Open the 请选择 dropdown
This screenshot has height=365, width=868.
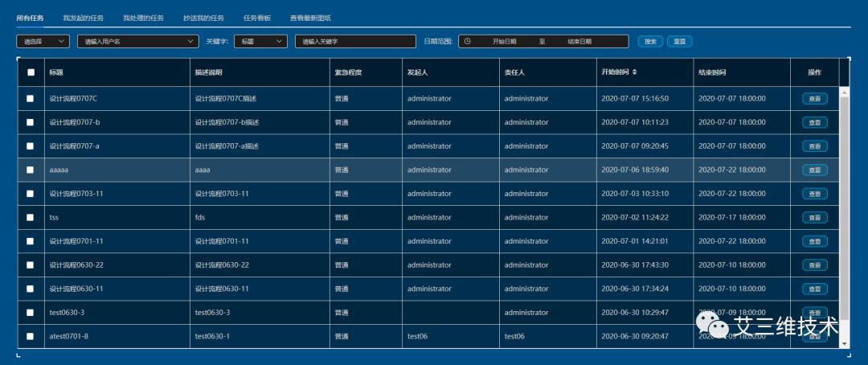43,42
